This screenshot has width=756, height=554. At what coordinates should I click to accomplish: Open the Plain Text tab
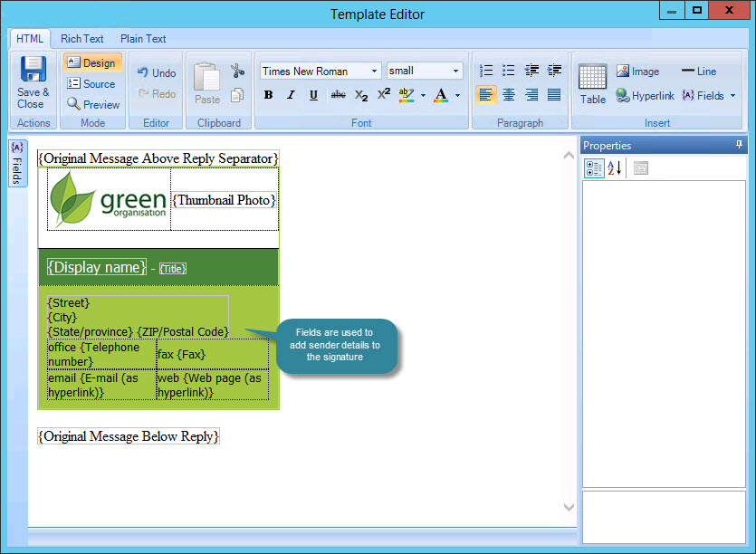143,39
